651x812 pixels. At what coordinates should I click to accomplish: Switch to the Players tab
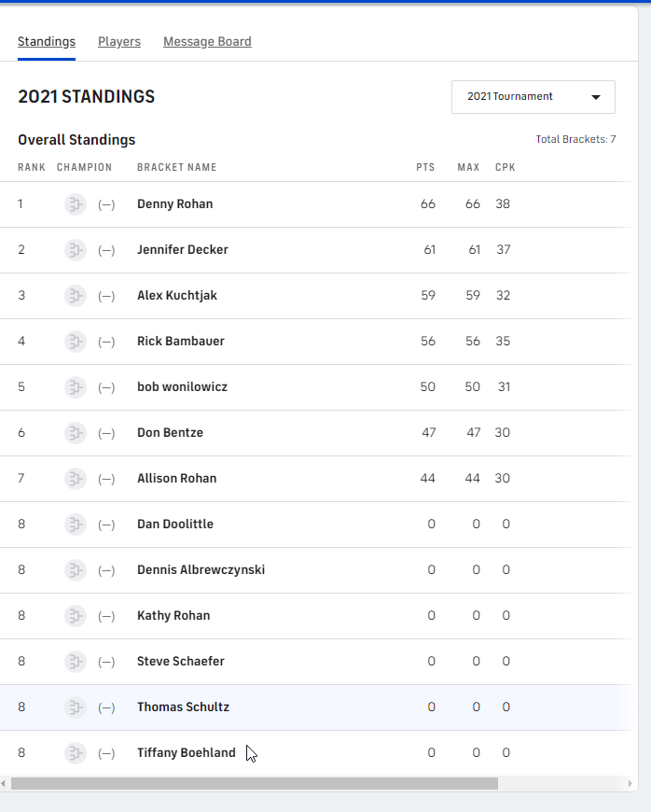[x=119, y=42]
